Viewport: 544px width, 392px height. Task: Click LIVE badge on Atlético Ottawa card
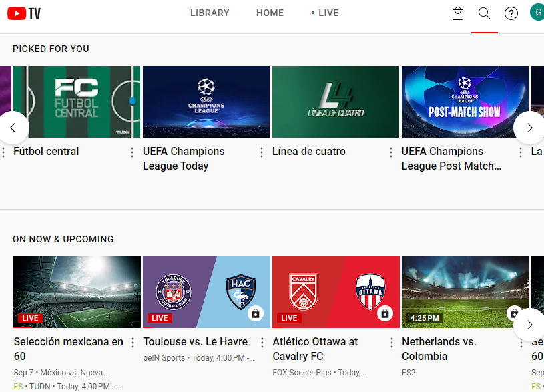click(289, 318)
